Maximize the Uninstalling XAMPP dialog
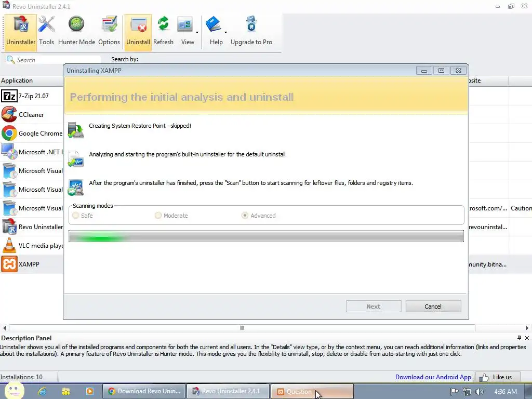Screen dimensions: 532x399 (441, 71)
